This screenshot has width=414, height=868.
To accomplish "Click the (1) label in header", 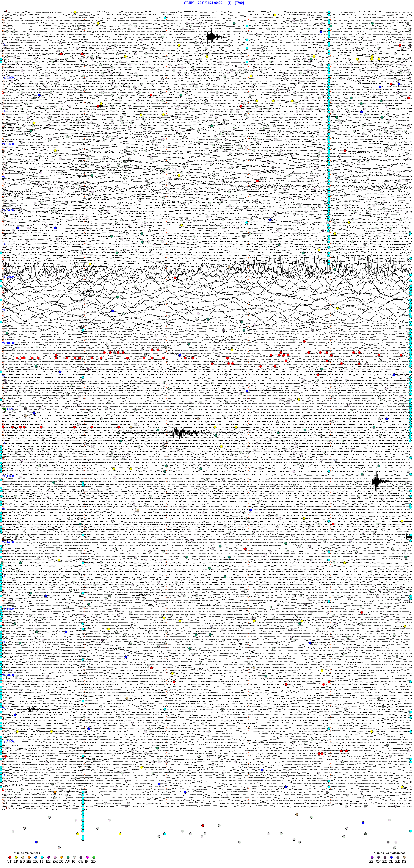I will tap(230, 3).
